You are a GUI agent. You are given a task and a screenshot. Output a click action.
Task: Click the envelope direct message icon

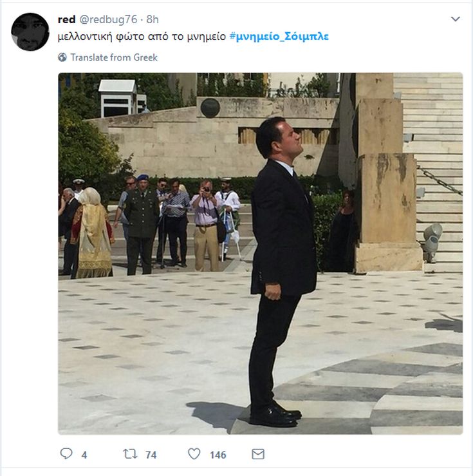(x=258, y=454)
